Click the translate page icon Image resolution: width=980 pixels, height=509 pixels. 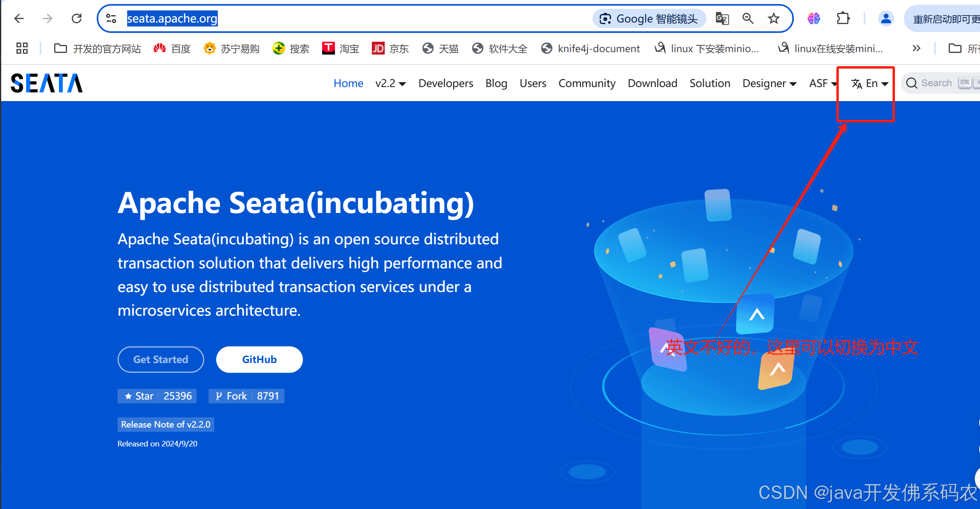pyautogui.click(x=722, y=18)
